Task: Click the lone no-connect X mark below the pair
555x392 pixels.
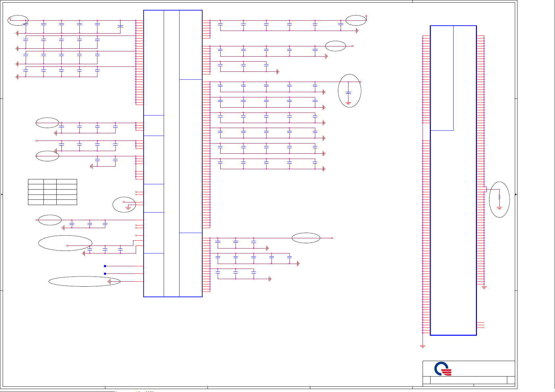Action: (136, 235)
